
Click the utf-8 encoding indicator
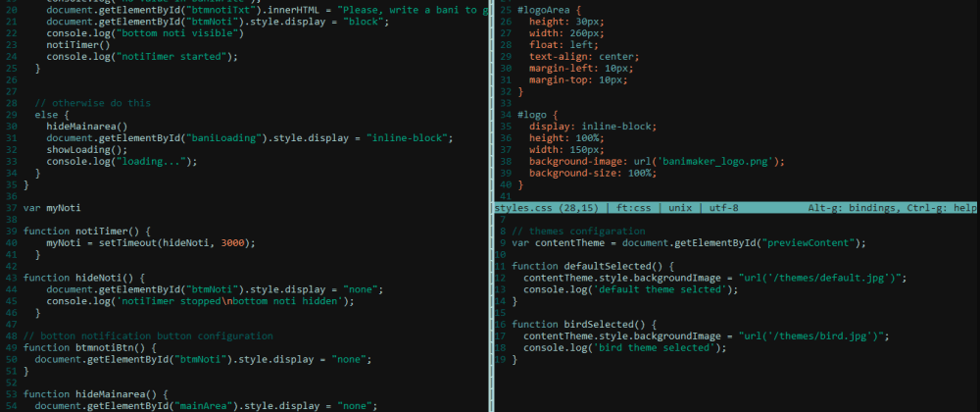[724, 208]
